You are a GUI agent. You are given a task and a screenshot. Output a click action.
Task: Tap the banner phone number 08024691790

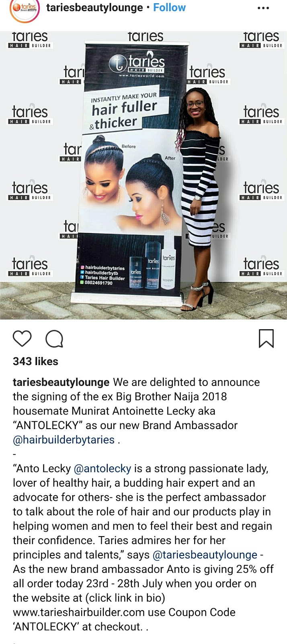coord(98,283)
